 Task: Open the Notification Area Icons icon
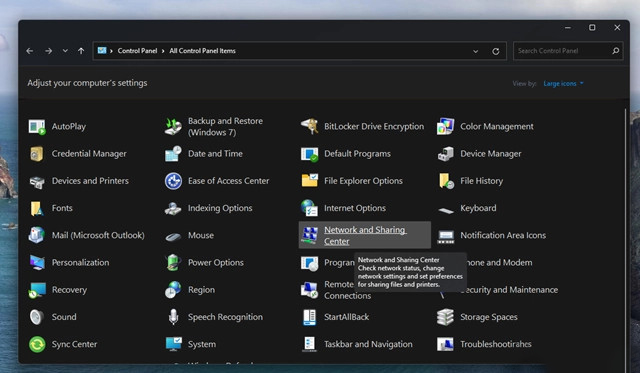click(446, 236)
